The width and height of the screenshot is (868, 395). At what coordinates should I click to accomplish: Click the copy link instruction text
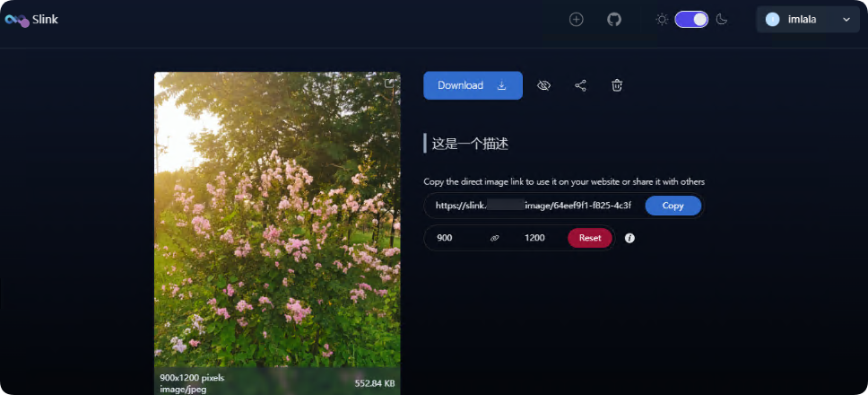coord(564,181)
